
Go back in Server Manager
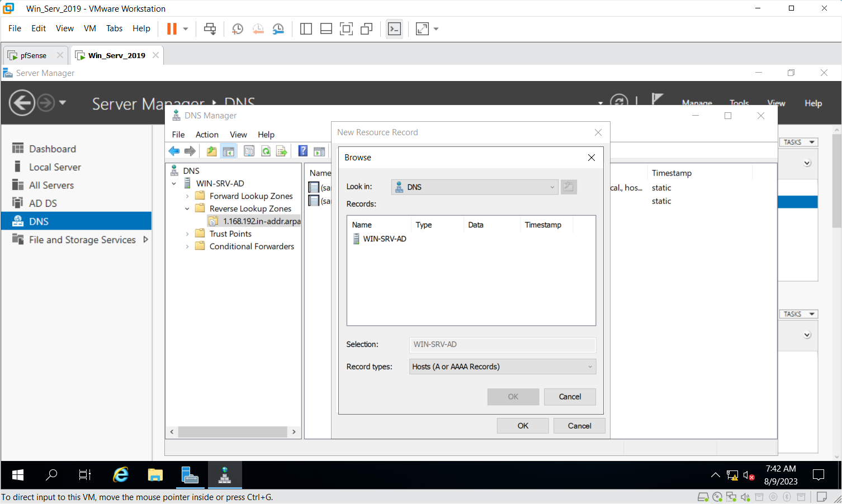pos(22,103)
